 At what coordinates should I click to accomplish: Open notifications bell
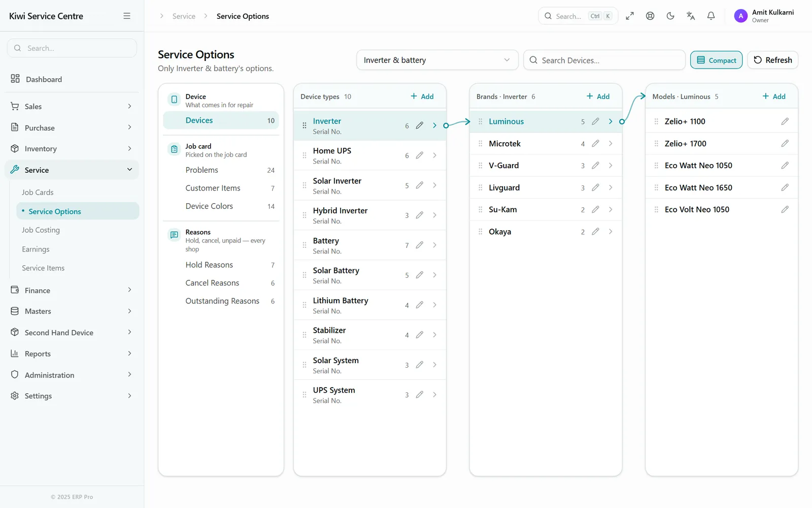point(711,16)
